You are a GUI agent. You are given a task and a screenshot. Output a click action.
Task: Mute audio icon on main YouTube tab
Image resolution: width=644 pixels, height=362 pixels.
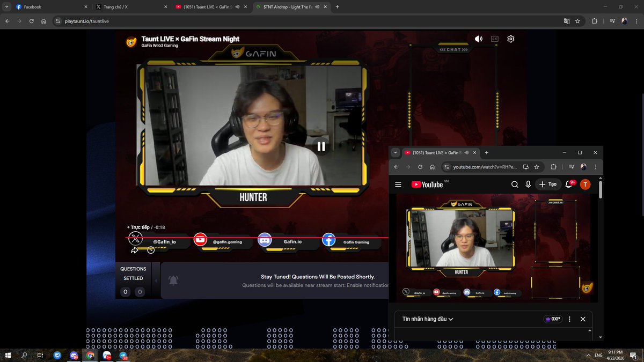237,7
